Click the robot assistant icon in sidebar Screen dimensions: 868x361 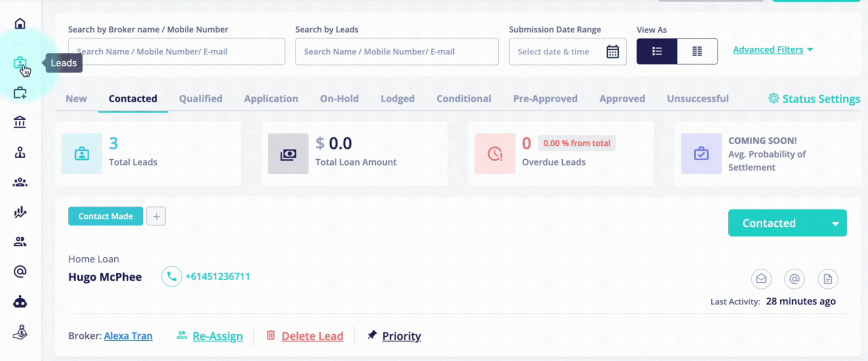tap(20, 301)
